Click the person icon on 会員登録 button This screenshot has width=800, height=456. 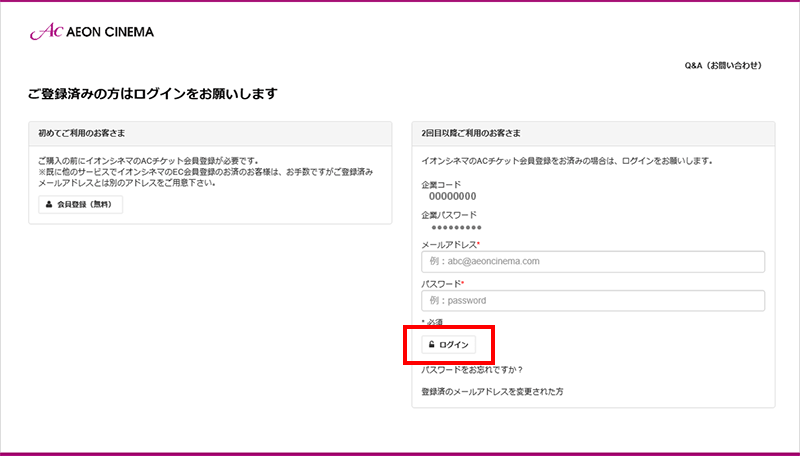point(48,204)
